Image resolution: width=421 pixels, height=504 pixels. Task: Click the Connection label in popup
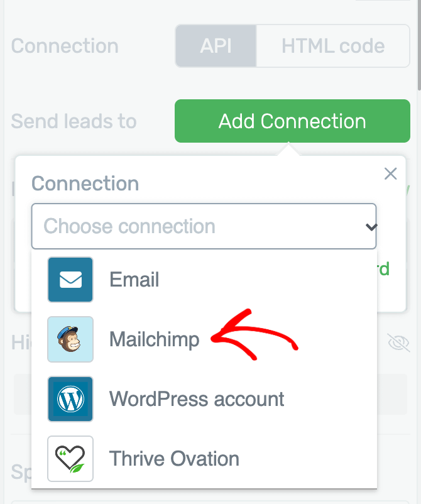click(x=85, y=184)
